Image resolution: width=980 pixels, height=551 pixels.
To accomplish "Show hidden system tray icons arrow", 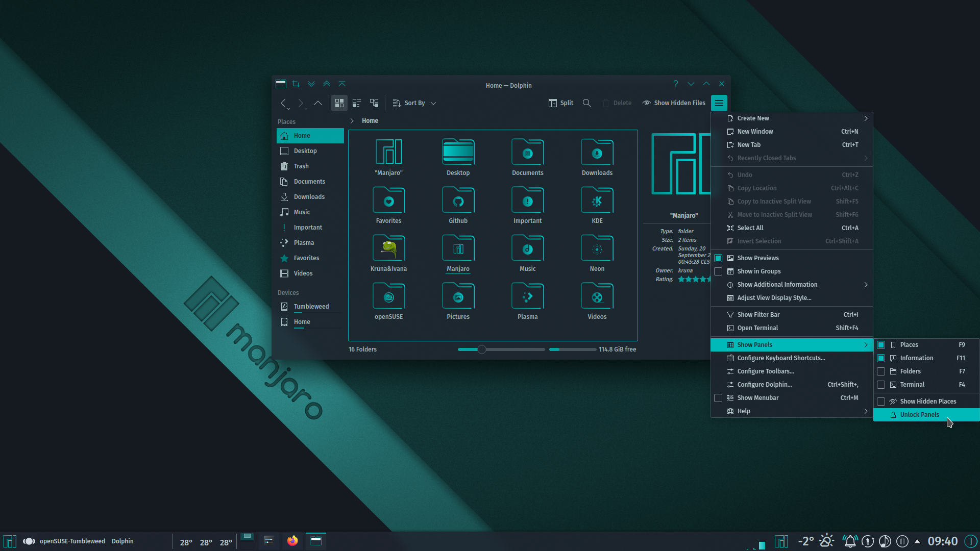I will tap(917, 541).
